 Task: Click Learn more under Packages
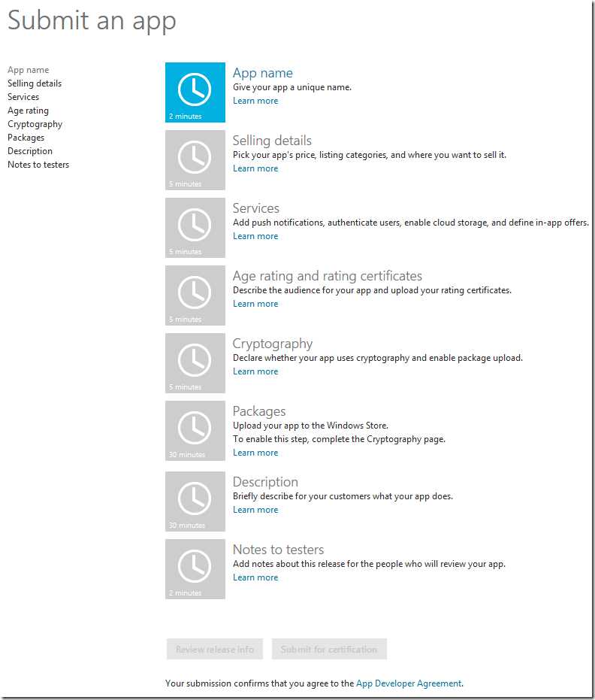pyautogui.click(x=255, y=453)
